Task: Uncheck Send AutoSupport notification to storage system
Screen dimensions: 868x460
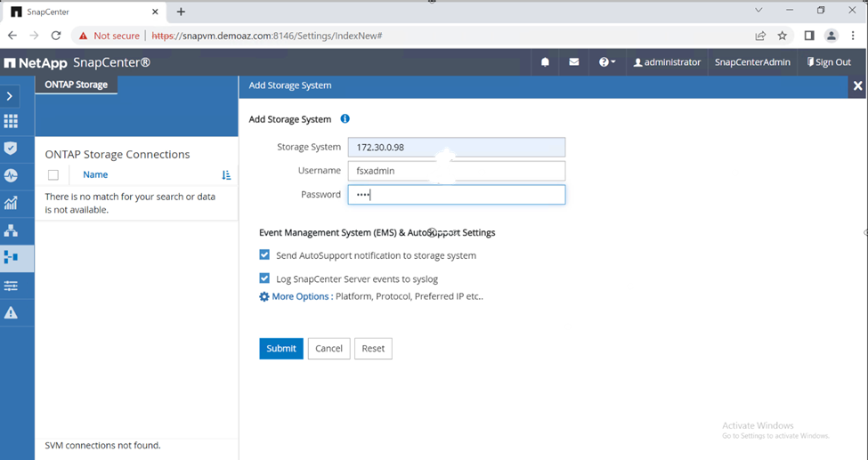Action: (x=264, y=254)
